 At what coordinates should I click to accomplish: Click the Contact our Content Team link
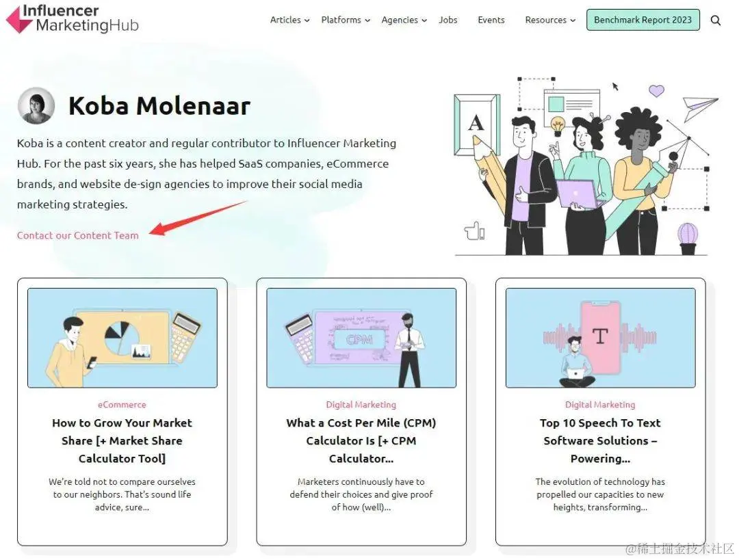(78, 235)
